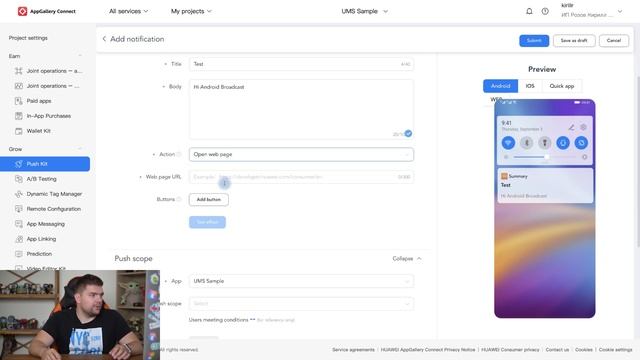Image resolution: width=640 pixels, height=360 pixels.
Task: Click the info icon next to Action
Action: click(x=178, y=154)
